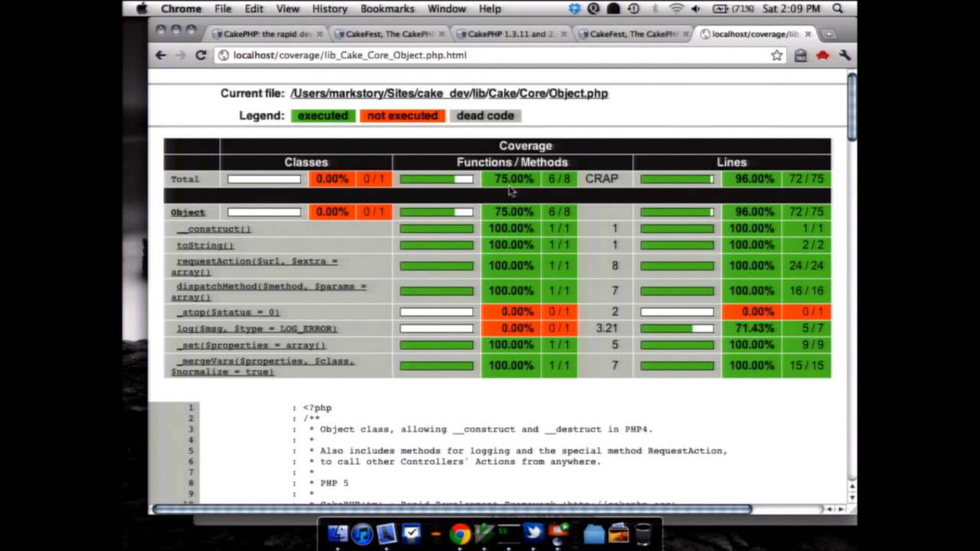The image size is (980, 551).
Task: Jump to the _mergeVars($properties, $class) link
Action: coord(263,366)
